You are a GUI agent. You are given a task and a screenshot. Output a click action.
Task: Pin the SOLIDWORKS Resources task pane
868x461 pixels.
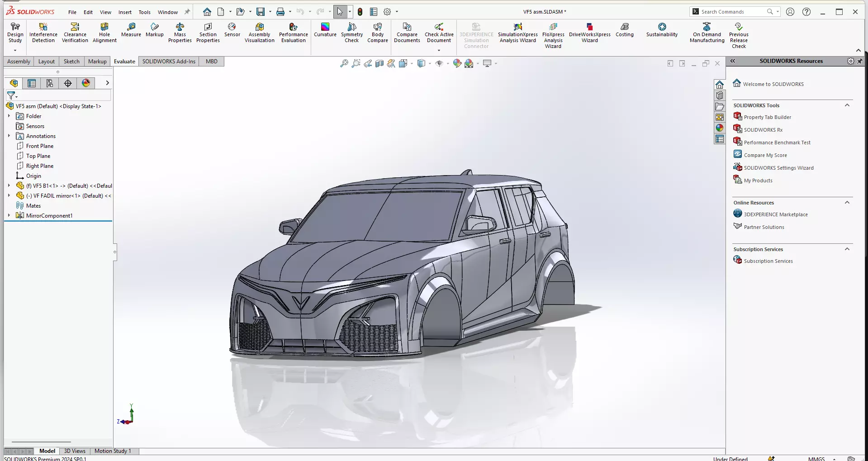coord(860,61)
